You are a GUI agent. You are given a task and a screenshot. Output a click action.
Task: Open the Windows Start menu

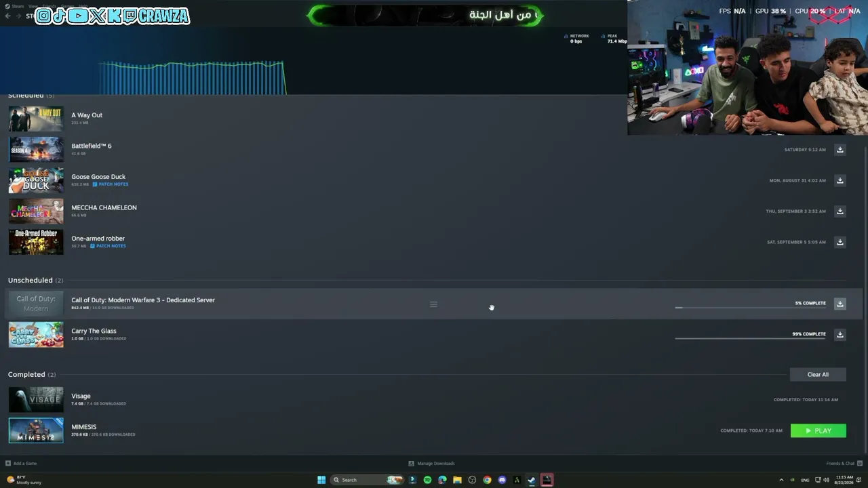321,480
